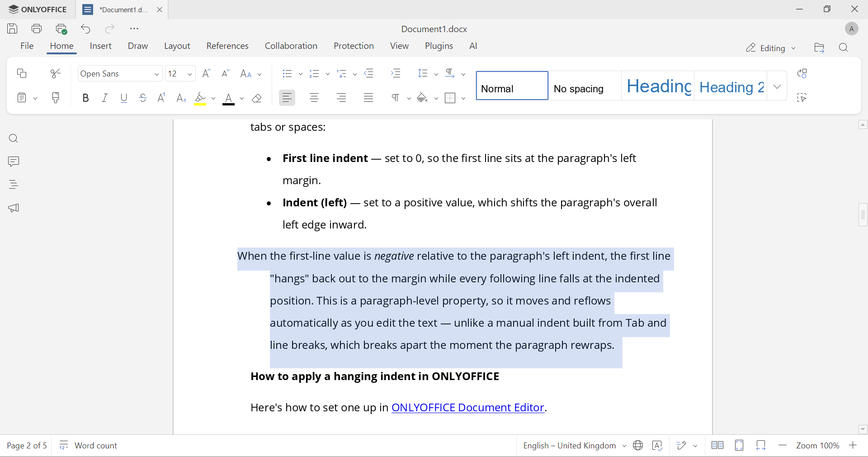Click the Copy style paintbrush icon
The image size is (868, 457).
[56, 98]
